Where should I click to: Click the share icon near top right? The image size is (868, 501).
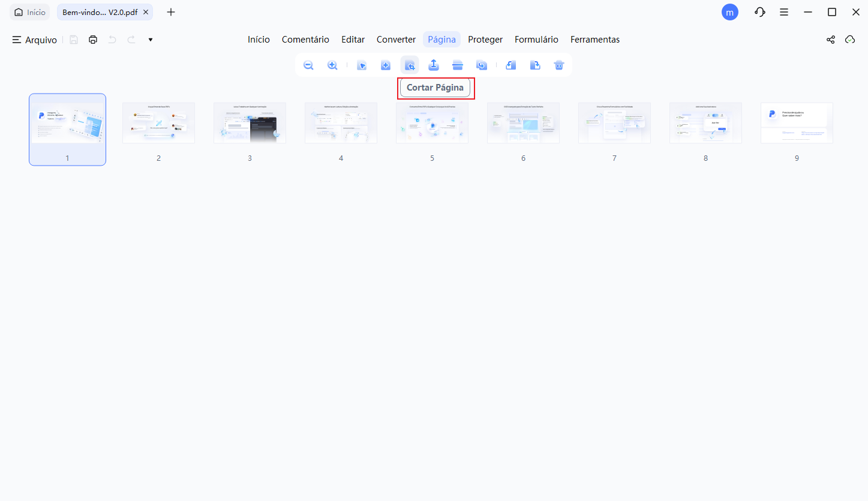(830, 40)
